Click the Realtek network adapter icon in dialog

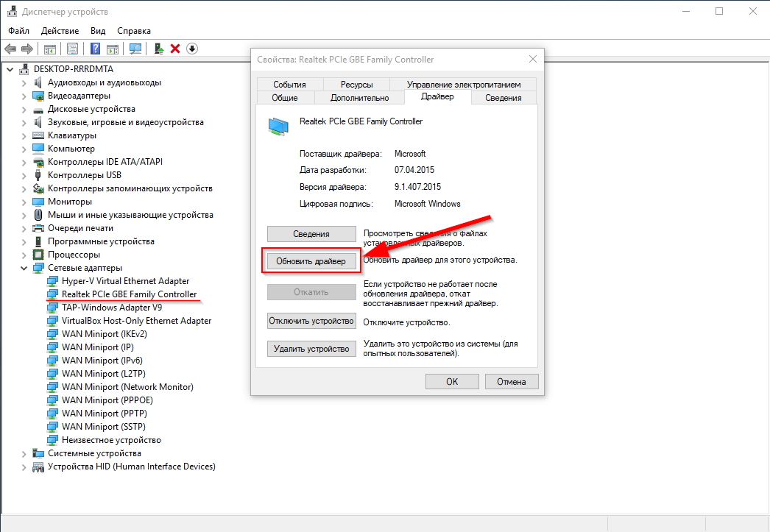(278, 126)
